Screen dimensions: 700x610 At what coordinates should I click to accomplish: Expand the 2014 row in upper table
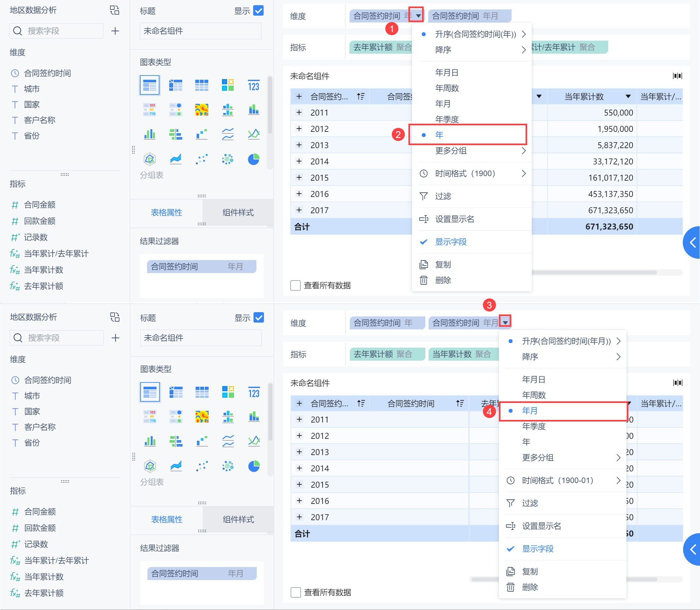pos(299,161)
